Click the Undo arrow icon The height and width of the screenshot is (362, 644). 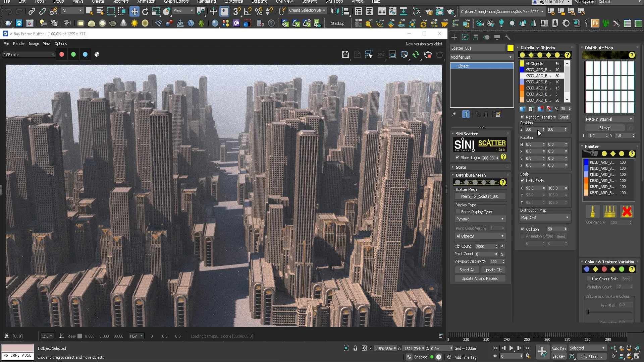point(8,11)
